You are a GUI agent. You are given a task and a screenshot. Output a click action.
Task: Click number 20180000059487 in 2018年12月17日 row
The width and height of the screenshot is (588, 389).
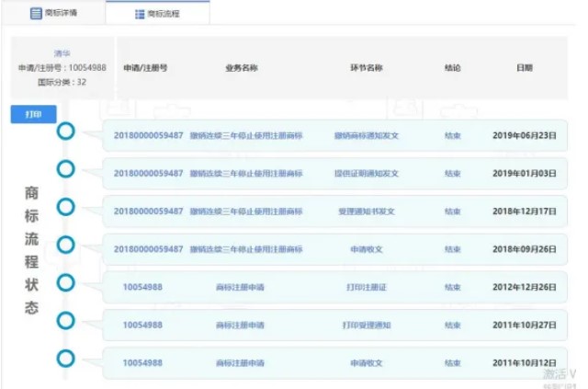click(149, 212)
